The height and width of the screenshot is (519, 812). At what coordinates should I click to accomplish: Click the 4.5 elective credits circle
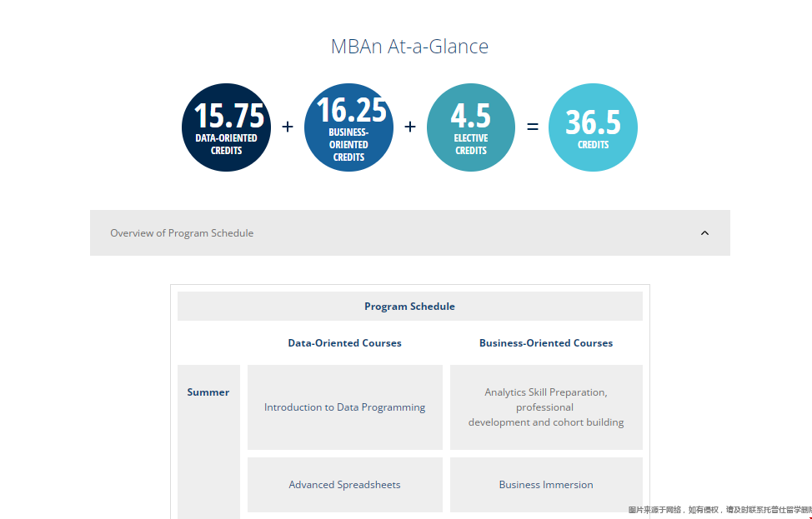click(471, 127)
